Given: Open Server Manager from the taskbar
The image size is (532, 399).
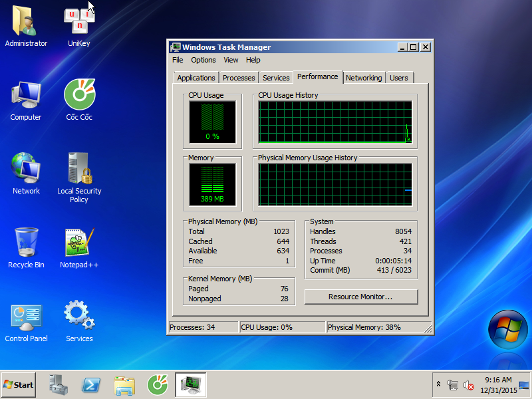Looking at the screenshot, I should (x=58, y=385).
